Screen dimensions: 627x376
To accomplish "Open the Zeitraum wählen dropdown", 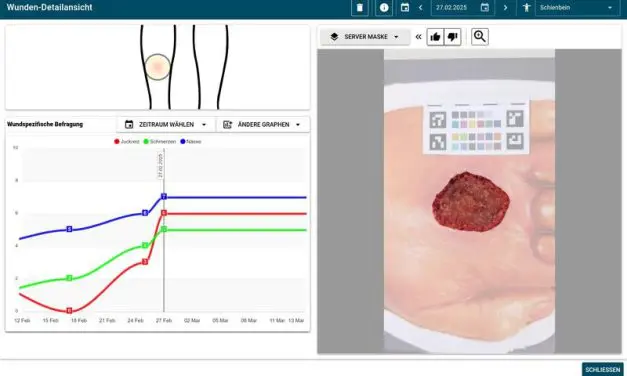I will point(166,124).
